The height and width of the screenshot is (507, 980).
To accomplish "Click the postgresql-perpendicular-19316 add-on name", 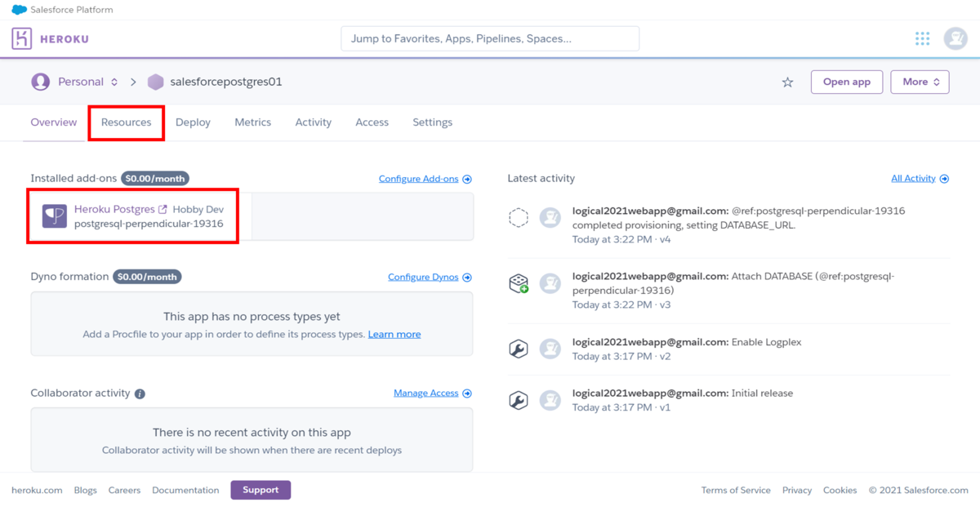I will [149, 224].
